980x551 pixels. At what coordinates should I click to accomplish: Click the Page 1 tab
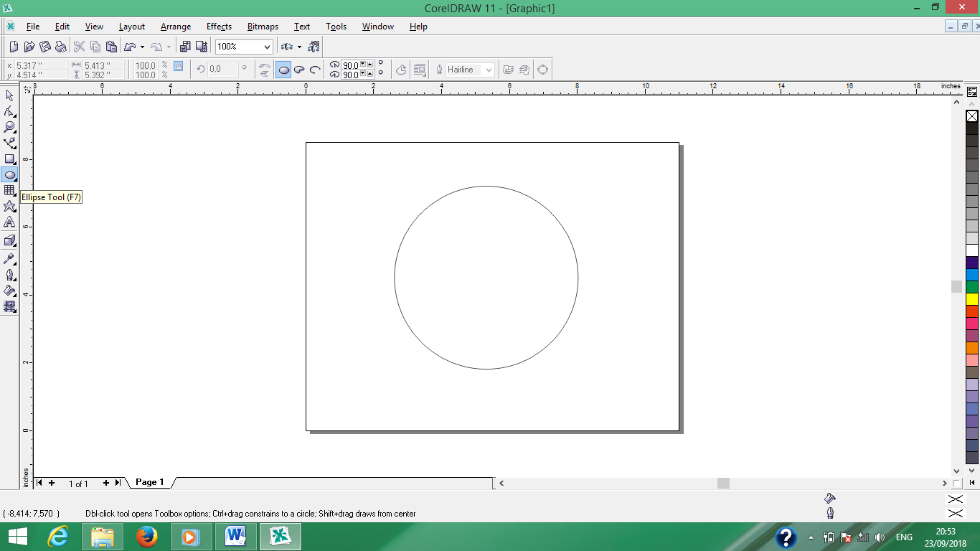coord(149,482)
